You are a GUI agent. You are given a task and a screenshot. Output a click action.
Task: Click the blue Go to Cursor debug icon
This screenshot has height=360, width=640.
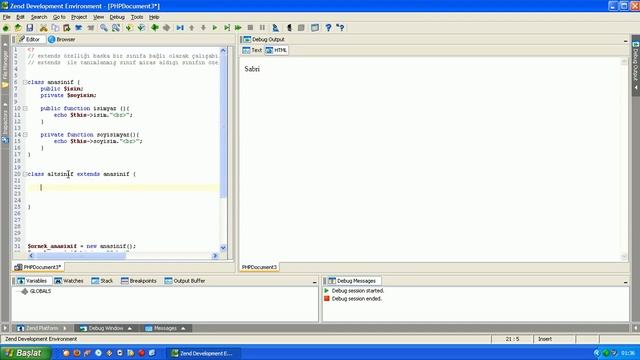click(180, 28)
